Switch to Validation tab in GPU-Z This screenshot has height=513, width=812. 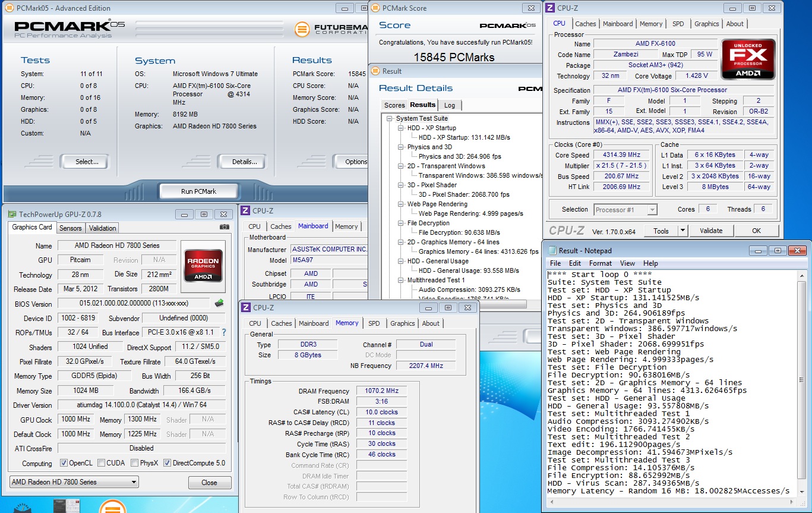point(103,228)
